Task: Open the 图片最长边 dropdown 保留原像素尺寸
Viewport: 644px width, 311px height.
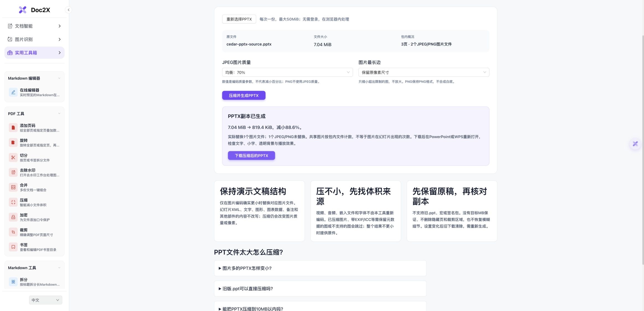Action: pos(424,72)
